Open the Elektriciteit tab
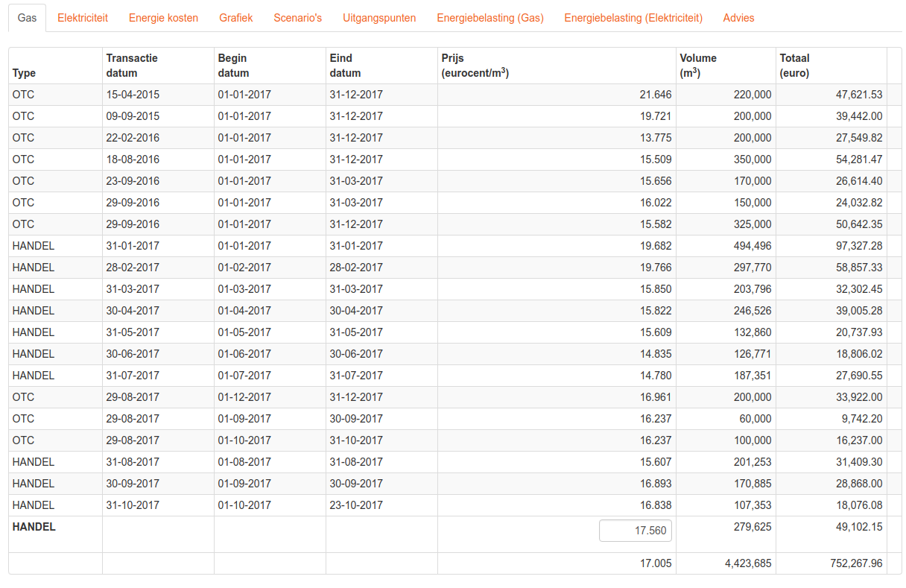This screenshot has width=906, height=588. 82,18
